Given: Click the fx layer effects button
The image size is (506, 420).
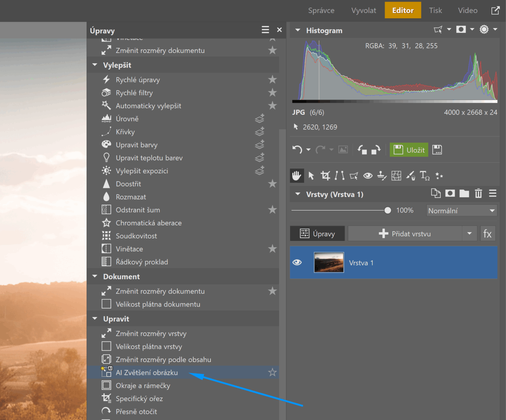Looking at the screenshot, I should coord(487,234).
